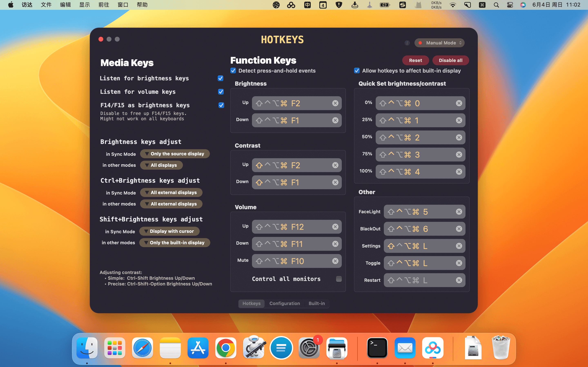Click the Reset button for hotkeys

point(415,60)
